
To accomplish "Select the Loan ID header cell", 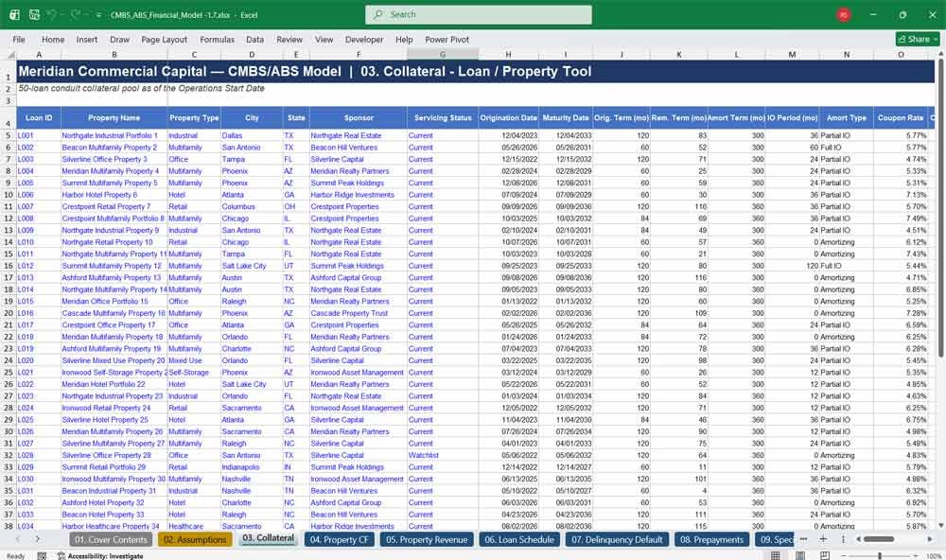I will tap(39, 118).
